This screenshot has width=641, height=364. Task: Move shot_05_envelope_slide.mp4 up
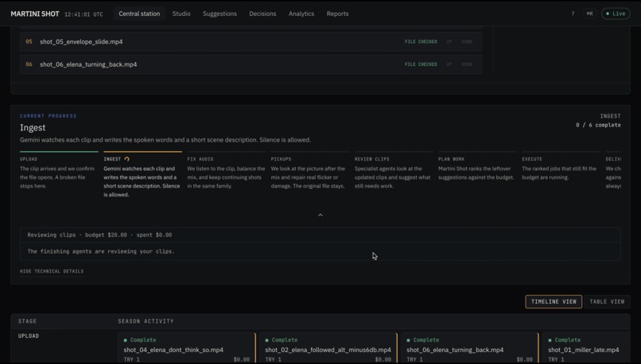click(x=449, y=41)
